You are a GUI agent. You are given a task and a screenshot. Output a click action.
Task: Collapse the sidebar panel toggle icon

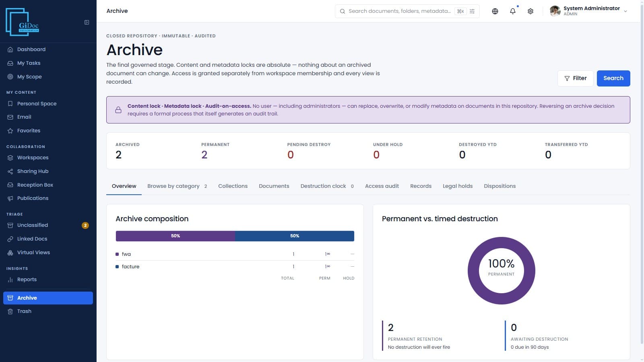(87, 23)
